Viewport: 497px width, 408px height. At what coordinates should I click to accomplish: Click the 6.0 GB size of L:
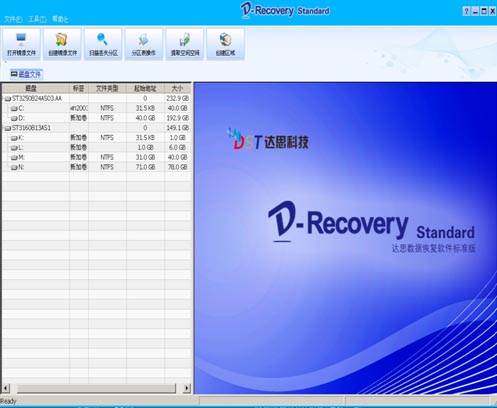pos(178,147)
